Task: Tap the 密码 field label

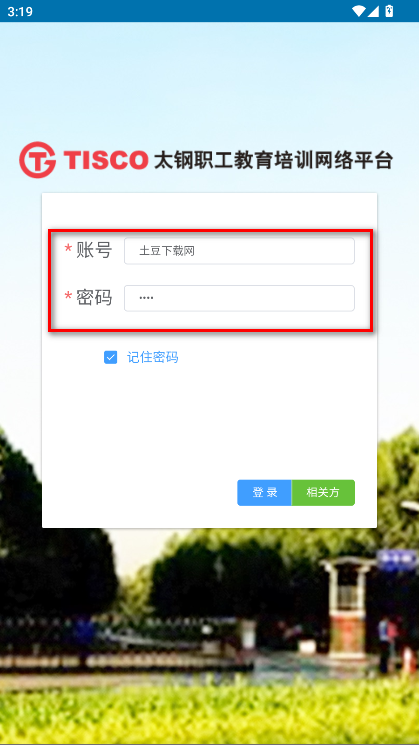Action: coord(94,297)
